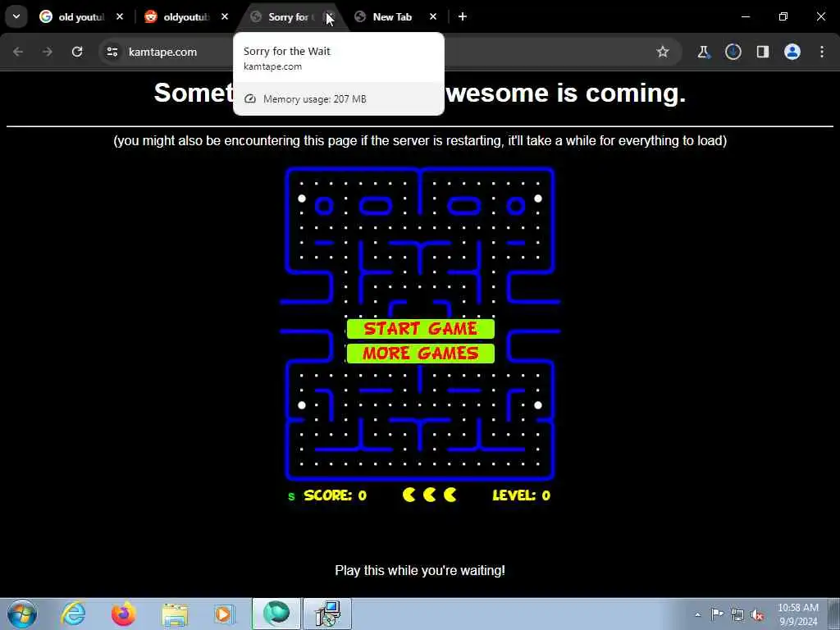
Task: Select the 'Sorry for' kamtape tab
Action: [290, 17]
